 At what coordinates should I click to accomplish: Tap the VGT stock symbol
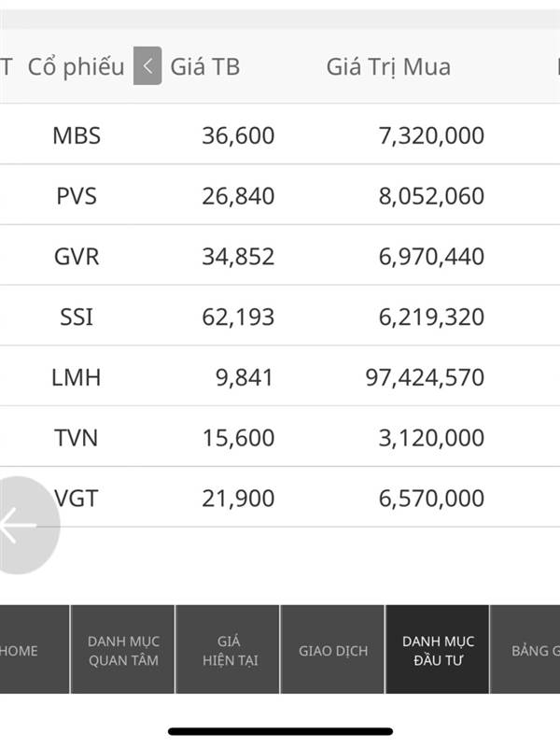point(77,499)
